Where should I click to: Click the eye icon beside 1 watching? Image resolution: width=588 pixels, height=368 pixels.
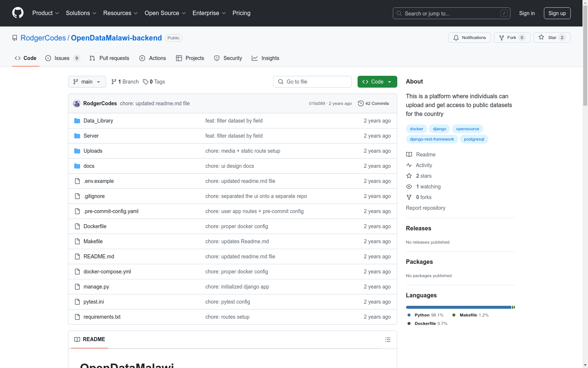(x=409, y=187)
